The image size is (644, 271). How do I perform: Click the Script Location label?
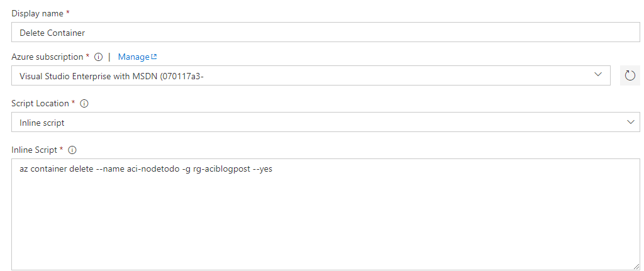point(40,104)
